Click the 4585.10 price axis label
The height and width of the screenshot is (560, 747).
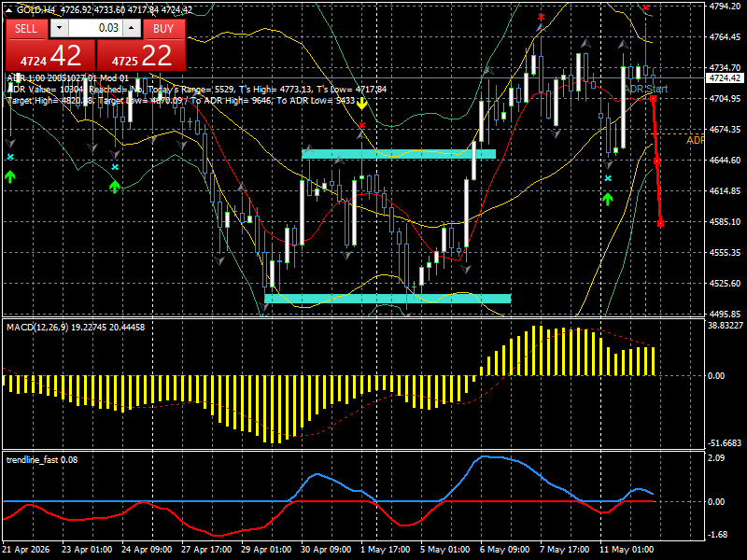[x=725, y=222]
